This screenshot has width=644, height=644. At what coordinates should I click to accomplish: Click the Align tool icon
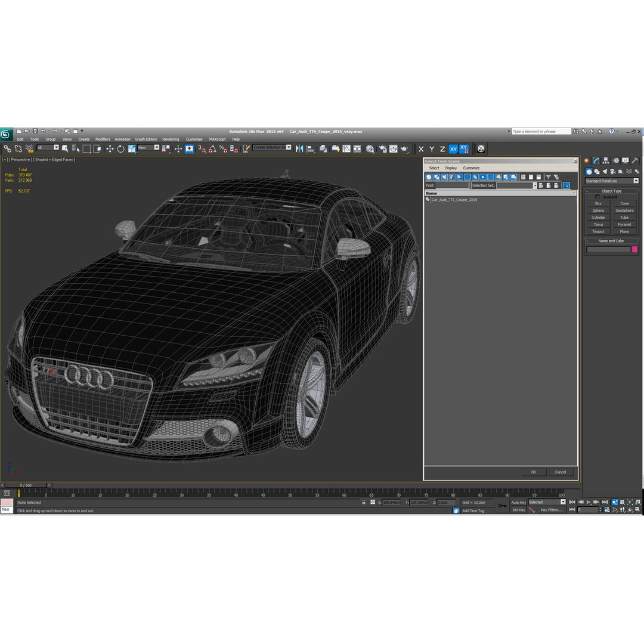click(x=311, y=148)
